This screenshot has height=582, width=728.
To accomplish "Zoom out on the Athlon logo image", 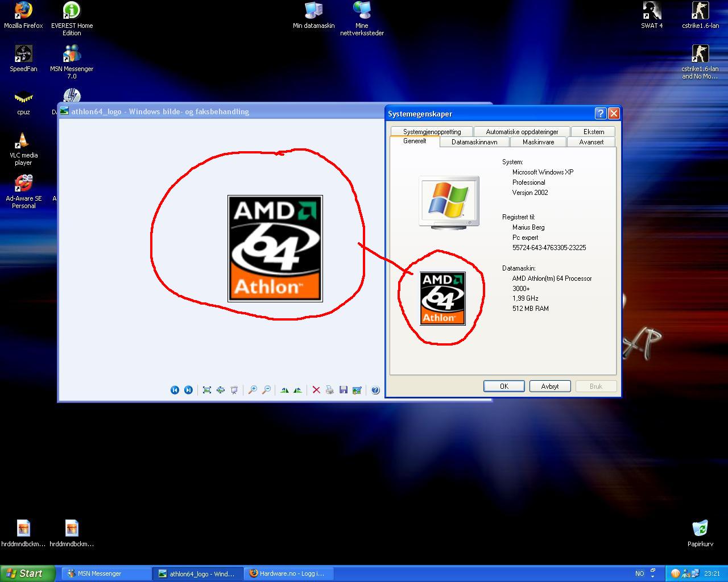I will click(266, 390).
